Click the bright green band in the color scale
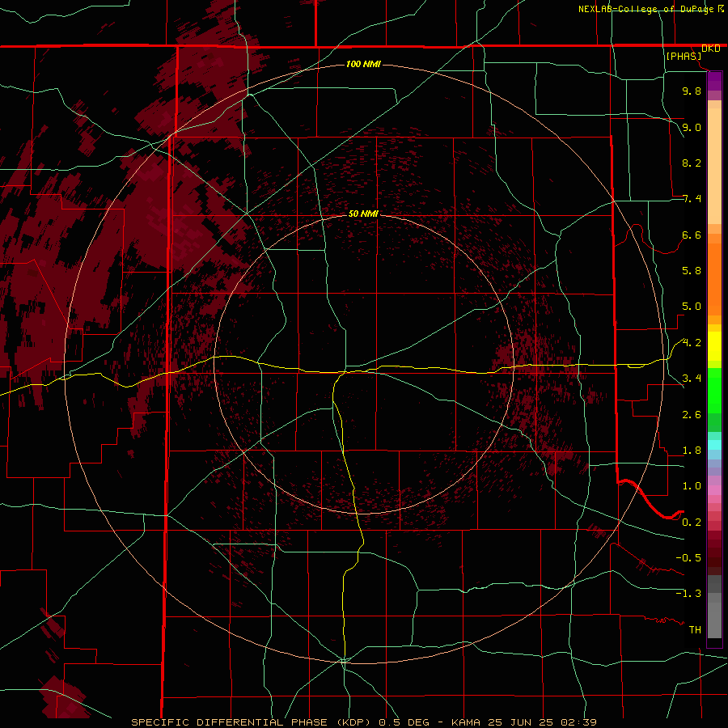Image resolution: width=728 pixels, height=728 pixels. coord(714,391)
